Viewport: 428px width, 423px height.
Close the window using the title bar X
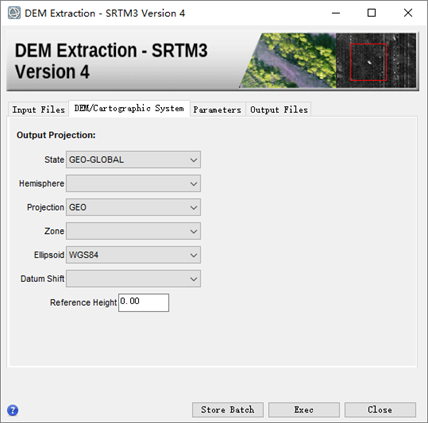408,13
